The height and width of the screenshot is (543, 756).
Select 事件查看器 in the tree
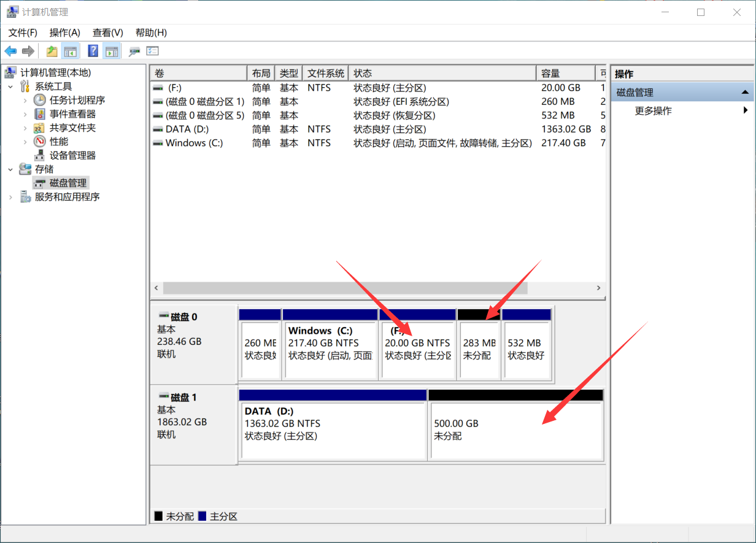tap(72, 114)
